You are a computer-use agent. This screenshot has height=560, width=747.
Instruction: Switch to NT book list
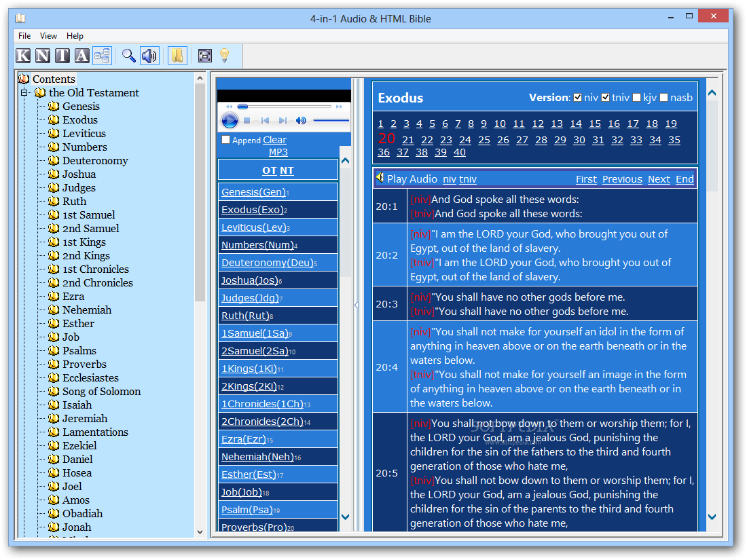(x=287, y=170)
